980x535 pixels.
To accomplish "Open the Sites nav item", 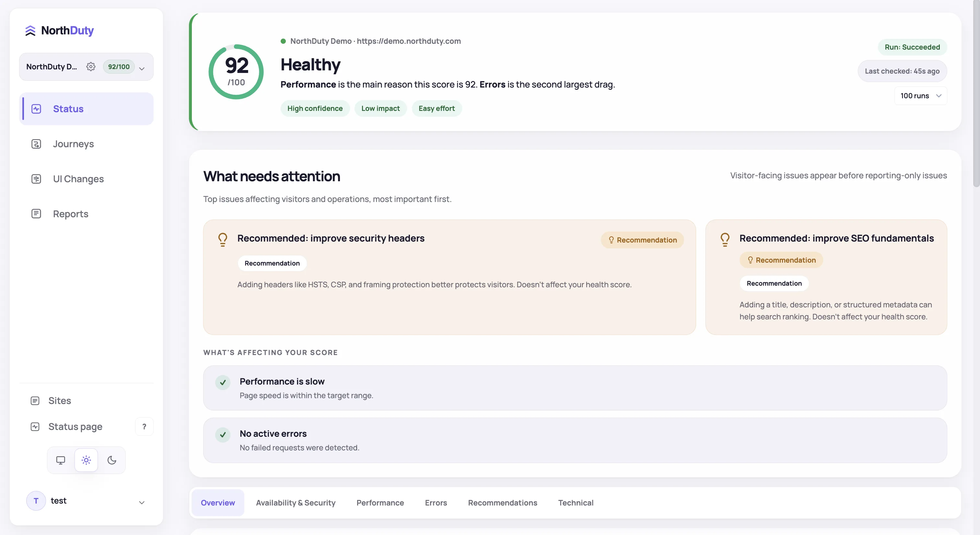I will click(86, 401).
